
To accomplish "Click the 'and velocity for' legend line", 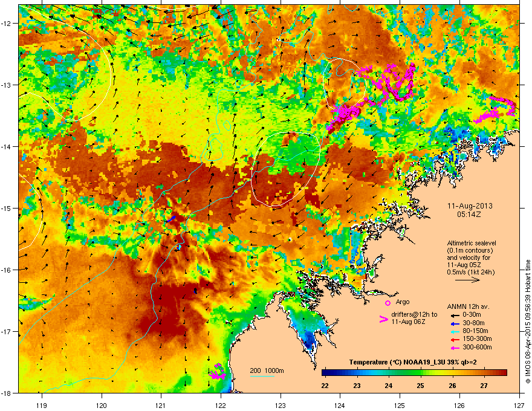I will point(469,257).
